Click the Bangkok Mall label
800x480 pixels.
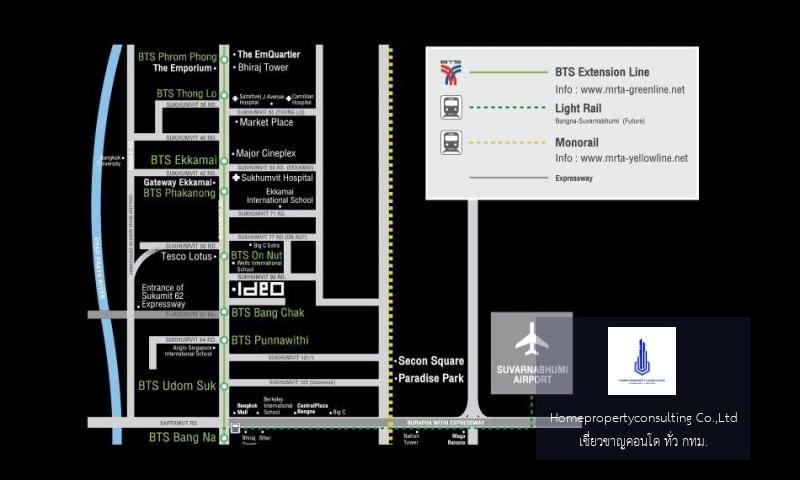click(247, 409)
